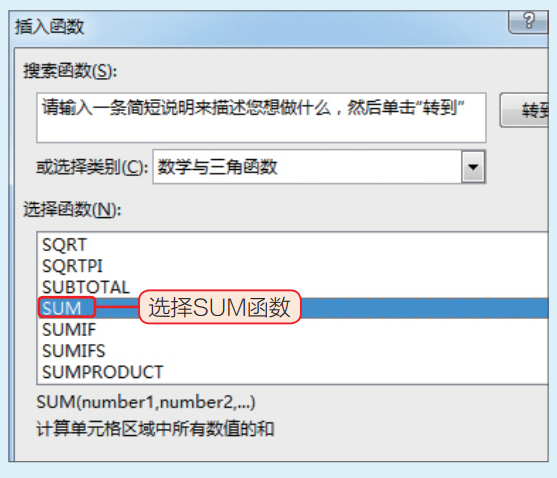557x478 pixels.
Task: Click the 插入函数 dialog title bar
Action: click(x=259, y=28)
